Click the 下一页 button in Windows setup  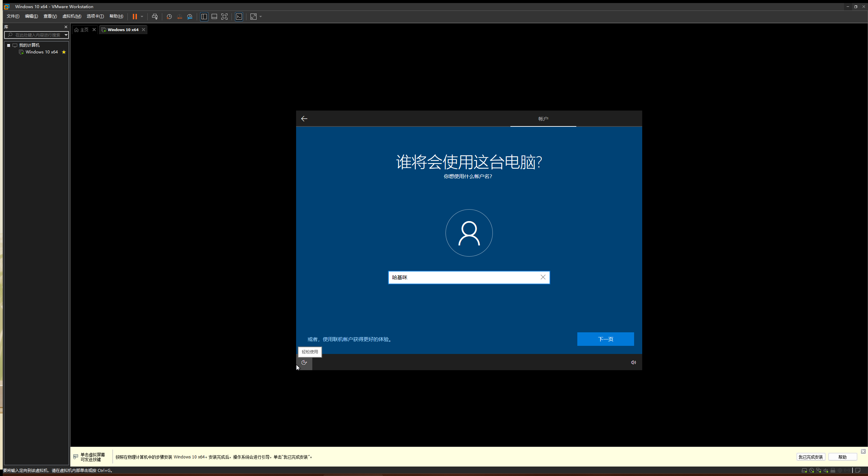click(605, 339)
